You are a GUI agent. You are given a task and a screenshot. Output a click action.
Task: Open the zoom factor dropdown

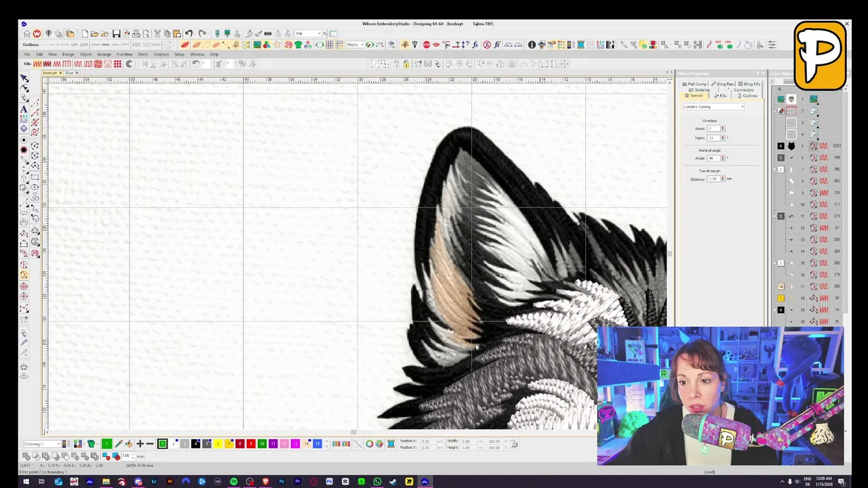(319, 34)
